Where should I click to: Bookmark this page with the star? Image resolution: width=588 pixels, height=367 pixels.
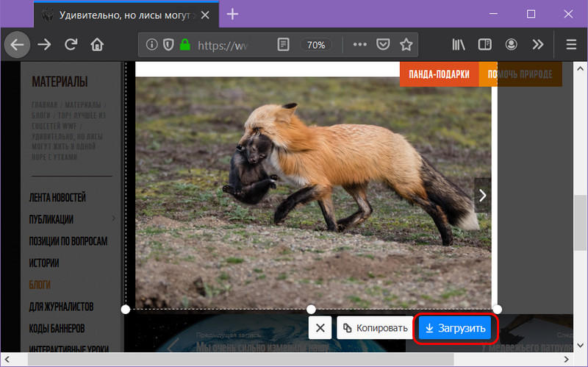406,45
